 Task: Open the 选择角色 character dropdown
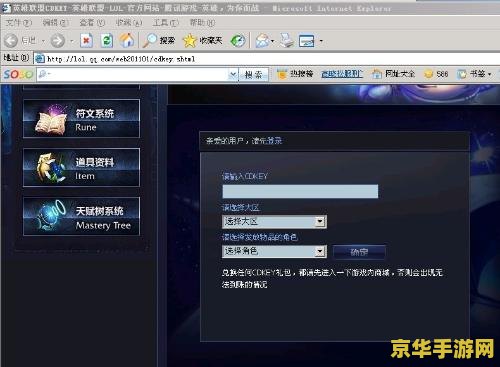[x=274, y=251]
